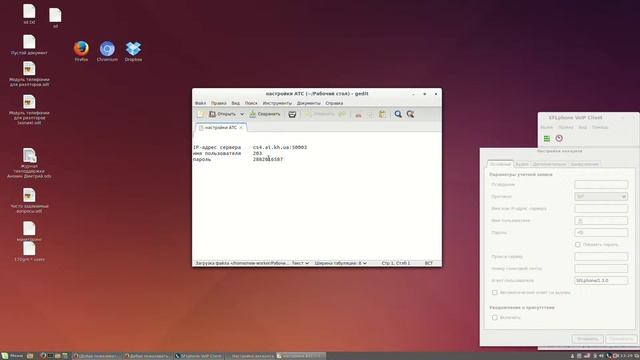Open Chromium from the desktop

(107, 51)
